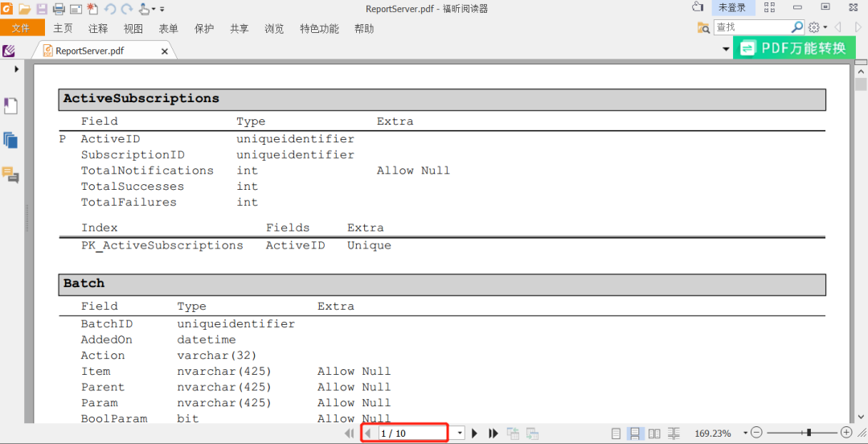Viewport: 868px width, 444px height.
Task: Switch to facing pages view mode
Action: point(654,433)
